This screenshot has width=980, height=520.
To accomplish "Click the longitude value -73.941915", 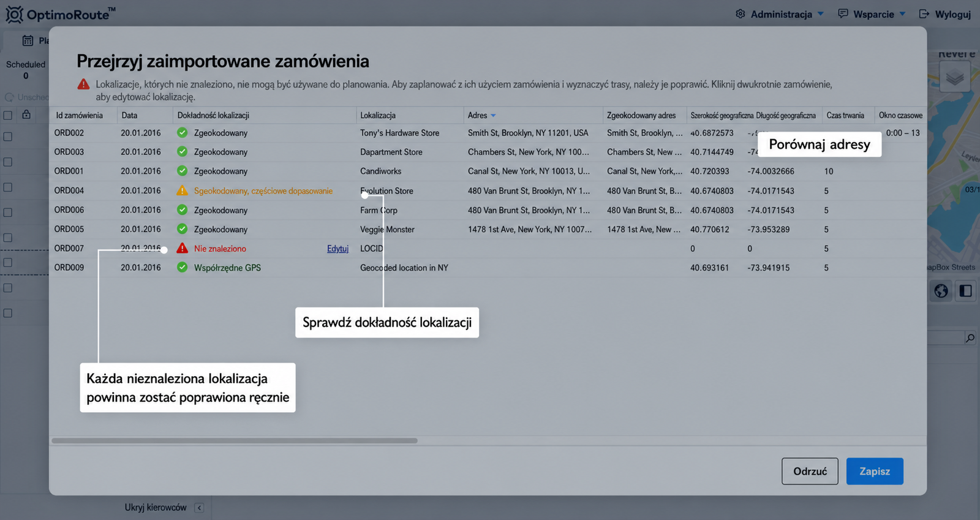I will (769, 268).
